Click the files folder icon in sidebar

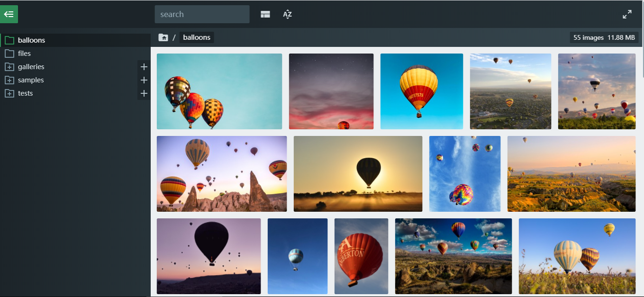coord(9,54)
